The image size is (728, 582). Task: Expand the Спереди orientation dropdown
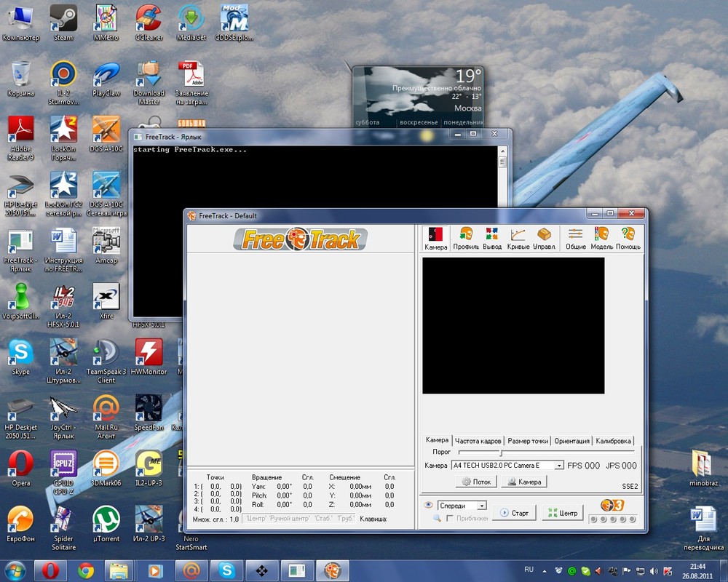point(480,506)
